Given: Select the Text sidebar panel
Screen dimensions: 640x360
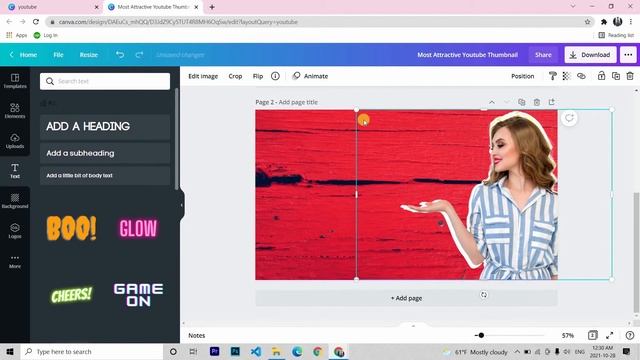Looking at the screenshot, I should tap(15, 171).
